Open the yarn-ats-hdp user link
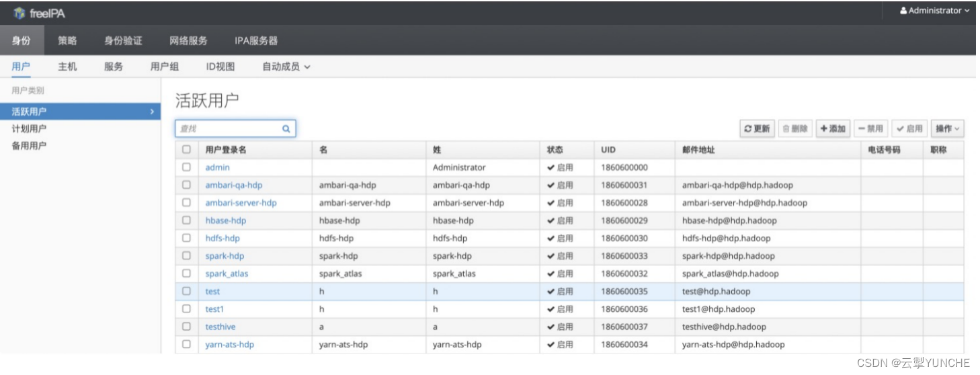This screenshot has height=375, width=980. (x=229, y=345)
